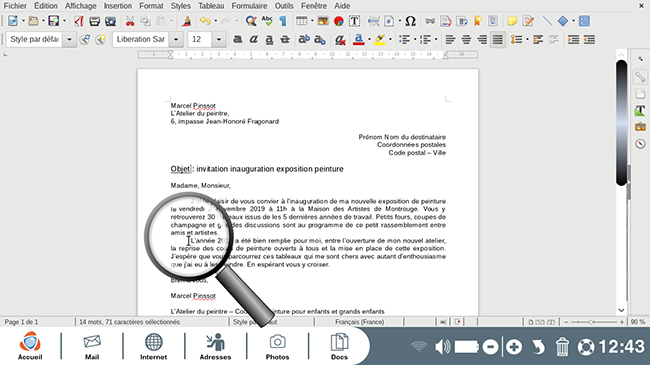
Task: Undo the last action
Action: (x=205, y=21)
